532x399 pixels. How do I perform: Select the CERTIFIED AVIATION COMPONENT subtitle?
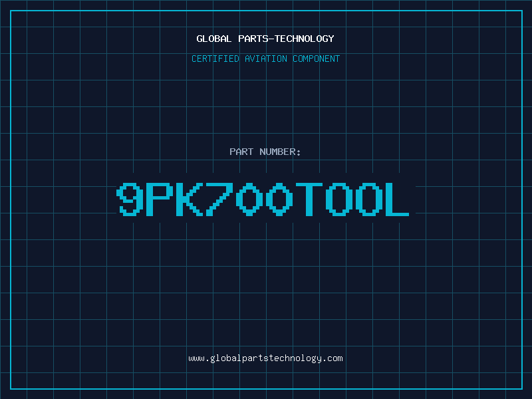265,59
